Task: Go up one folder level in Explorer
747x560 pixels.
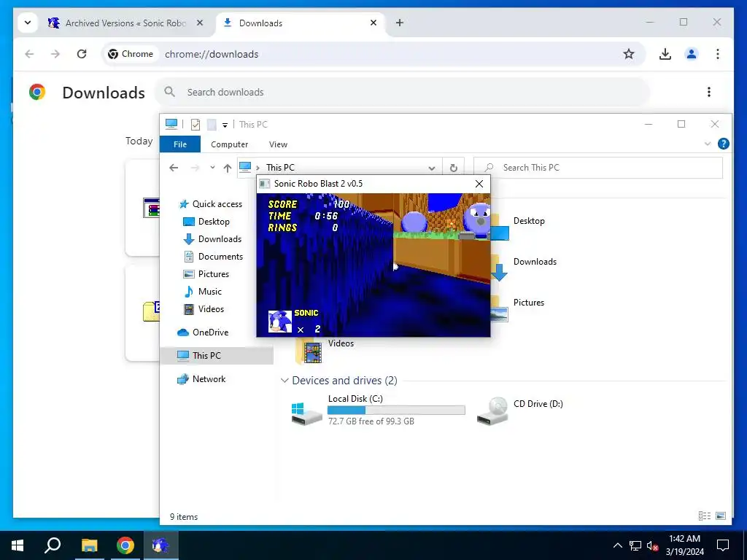Action: 228,168
